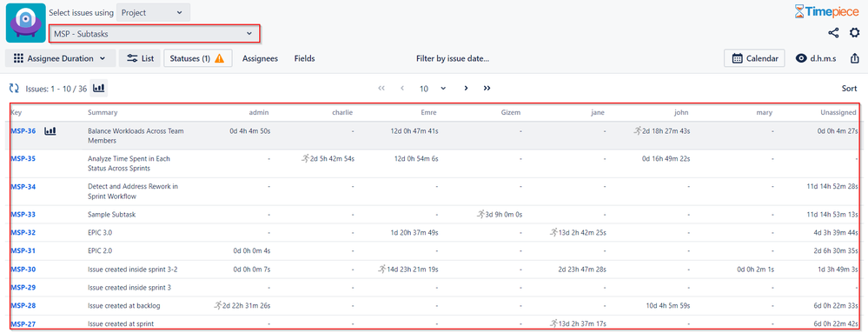
Task: Click charlie's 2d 5h 42m 54s value
Action: click(x=332, y=158)
